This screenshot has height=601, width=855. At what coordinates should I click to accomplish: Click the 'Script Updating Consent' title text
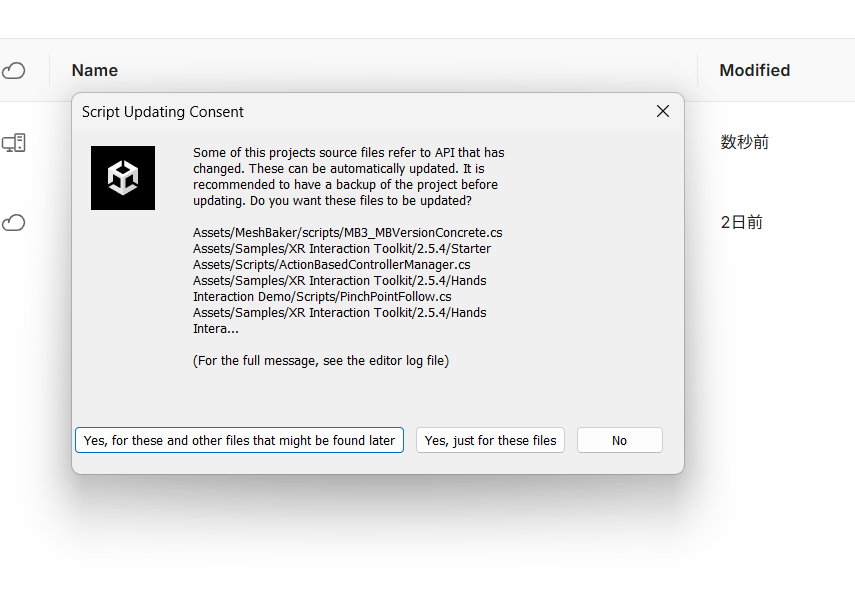(x=162, y=112)
